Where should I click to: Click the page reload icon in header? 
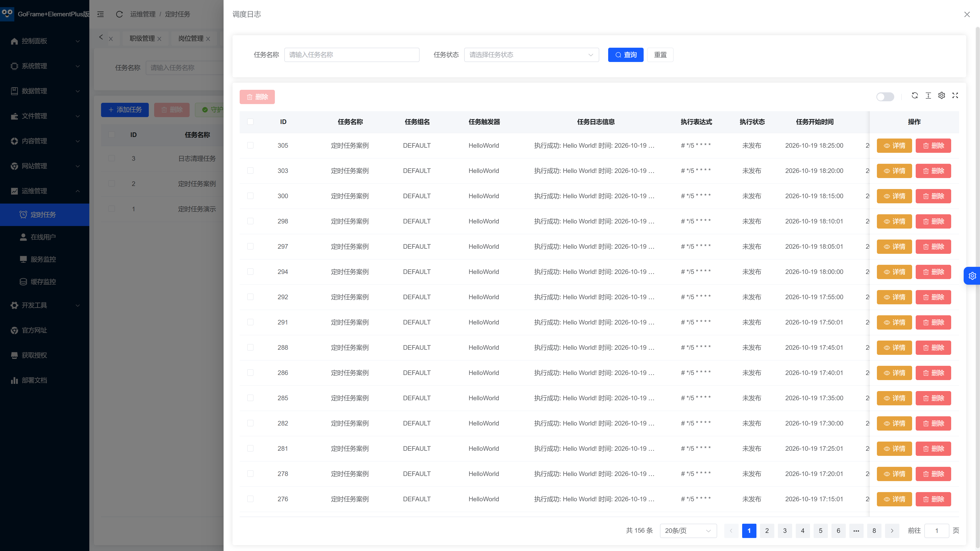[119, 14]
